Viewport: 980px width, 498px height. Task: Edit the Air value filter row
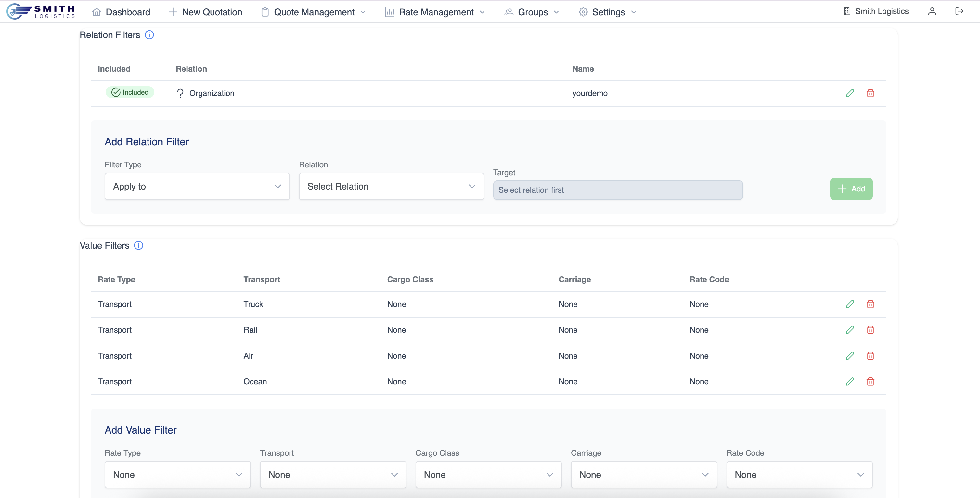tap(849, 356)
